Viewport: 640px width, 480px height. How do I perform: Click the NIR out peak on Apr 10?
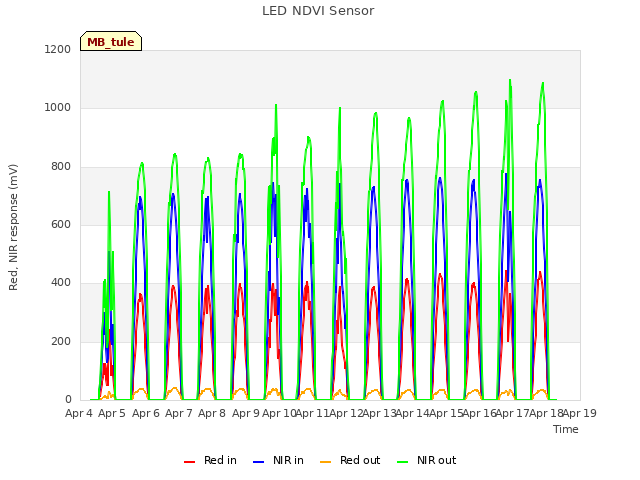[276, 105]
